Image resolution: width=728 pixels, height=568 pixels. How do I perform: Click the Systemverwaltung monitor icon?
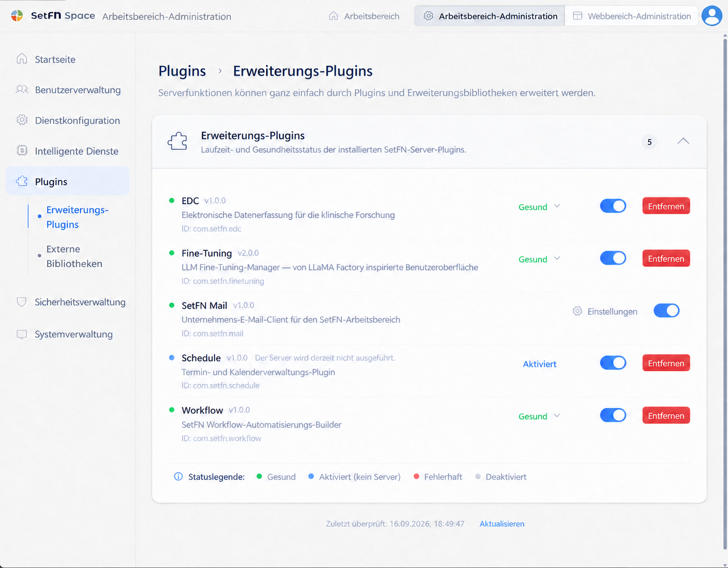22,334
